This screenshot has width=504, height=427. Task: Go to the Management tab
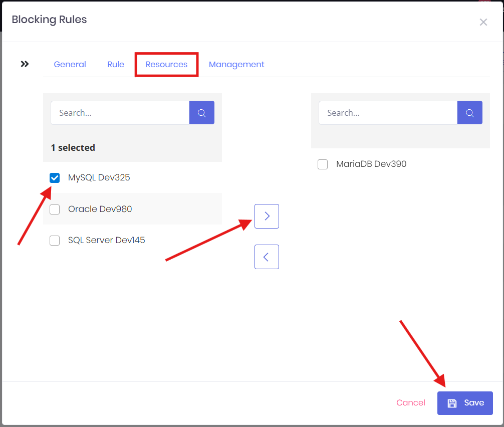236,64
